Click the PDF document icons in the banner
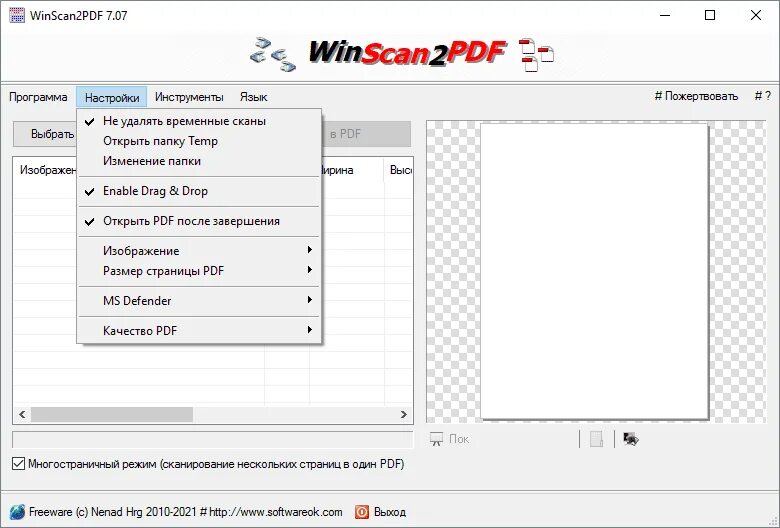Image resolution: width=780 pixels, height=528 pixels. pos(536,55)
